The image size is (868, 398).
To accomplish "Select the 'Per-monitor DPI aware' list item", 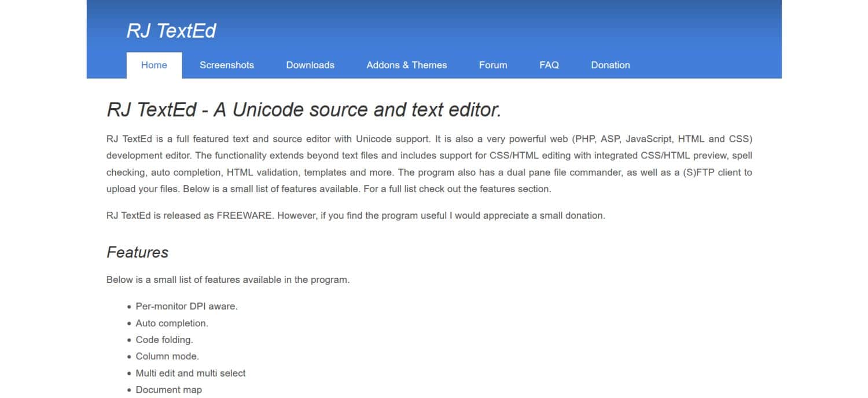I will point(186,307).
